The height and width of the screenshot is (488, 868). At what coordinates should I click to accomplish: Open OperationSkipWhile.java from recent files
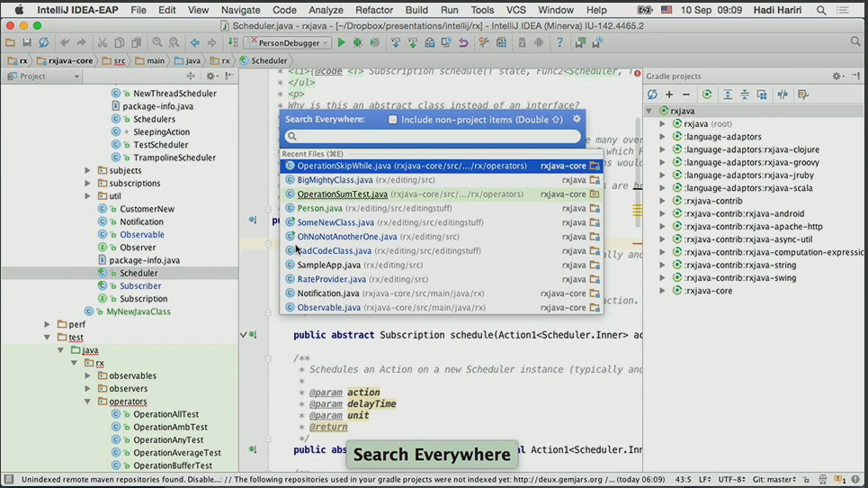442,166
